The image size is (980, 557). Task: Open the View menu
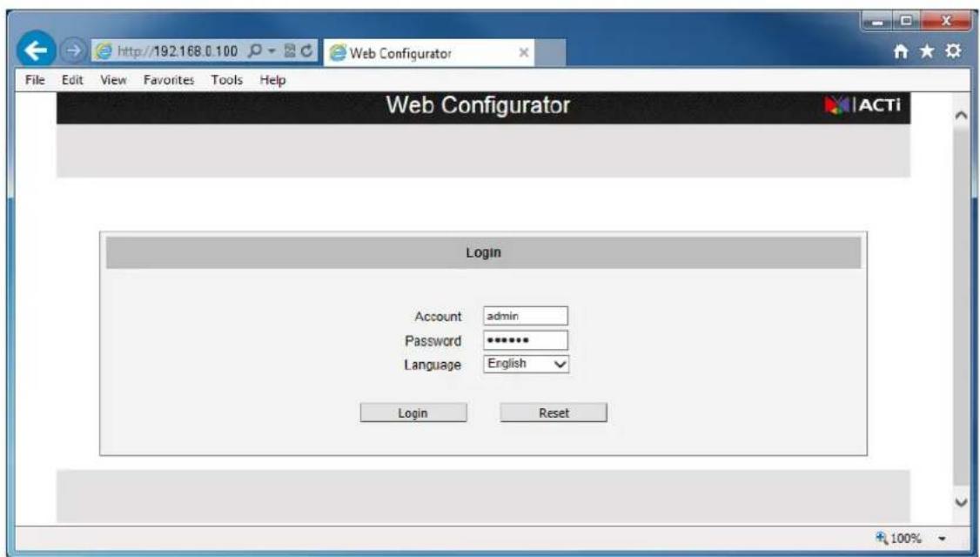pos(113,79)
